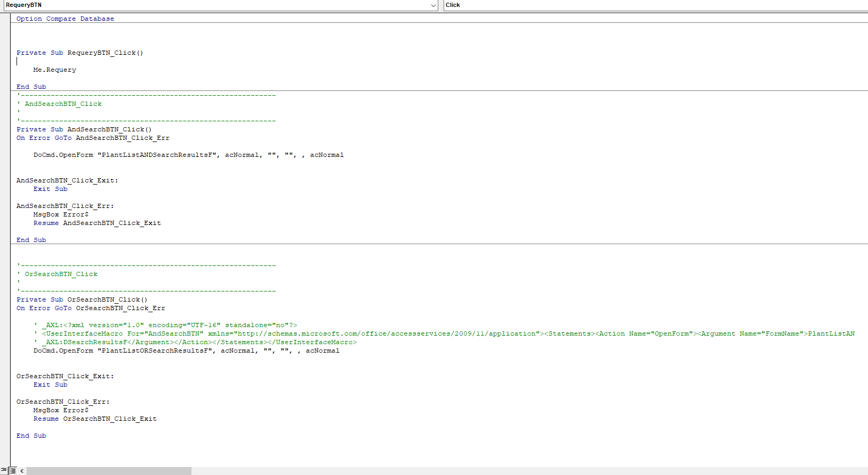Click the green AndSearchBTN_Click comment header
Image resolution: width=868 pixels, height=475 pixels.
pos(63,104)
